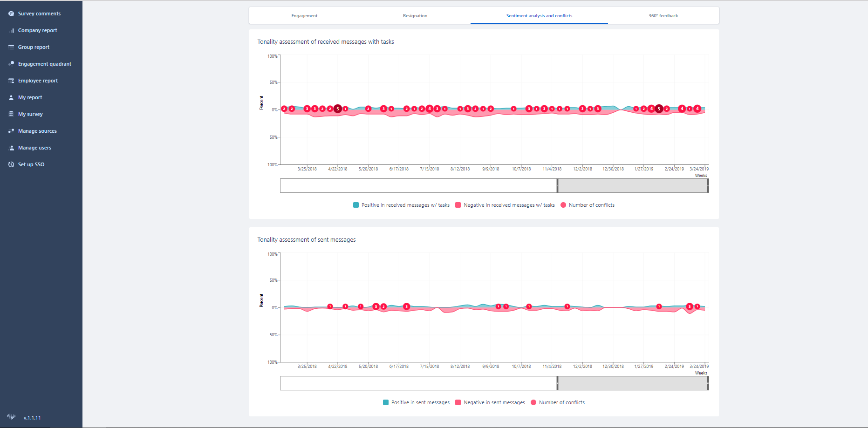Click the Company report bar chart icon
This screenshot has height=428, width=868.
[11, 30]
